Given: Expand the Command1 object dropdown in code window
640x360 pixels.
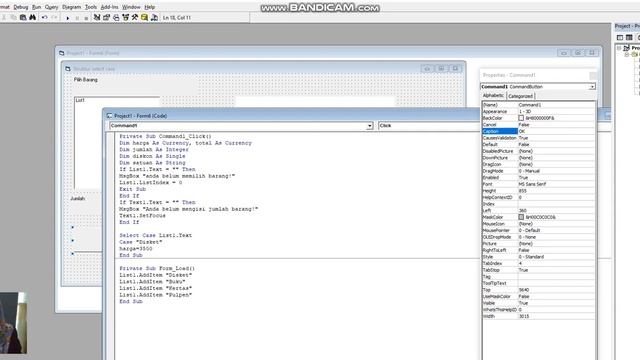Looking at the screenshot, I should tap(369, 126).
